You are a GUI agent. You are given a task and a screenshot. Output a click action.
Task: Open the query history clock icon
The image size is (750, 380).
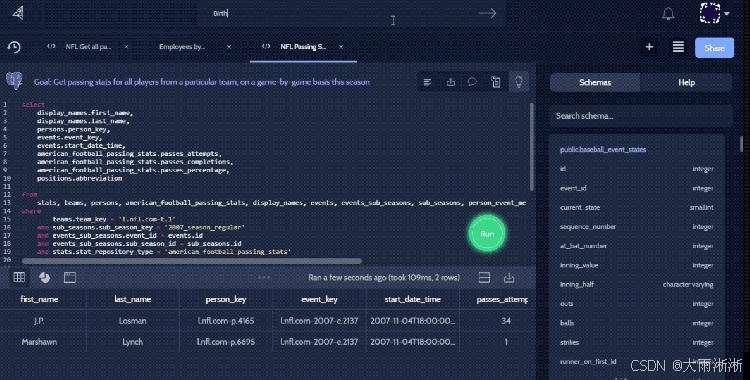(14, 47)
